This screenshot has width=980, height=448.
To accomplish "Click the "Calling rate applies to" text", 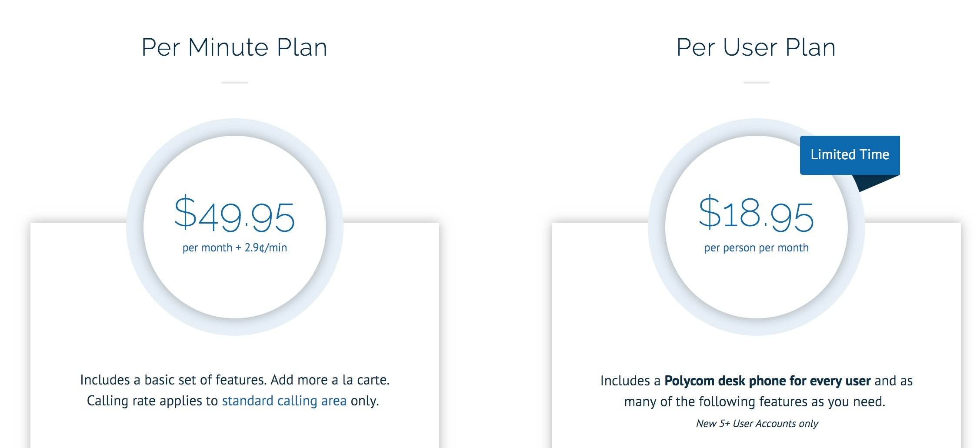I will pyautogui.click(x=152, y=401).
